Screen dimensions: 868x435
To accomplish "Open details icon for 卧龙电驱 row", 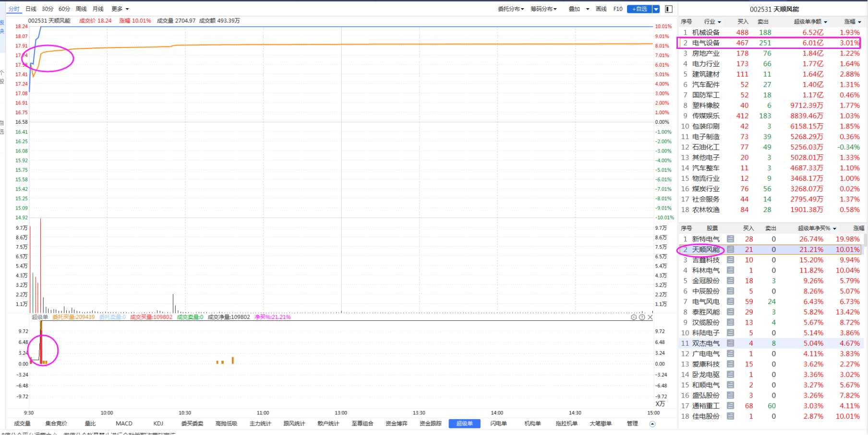I will tap(730, 375).
